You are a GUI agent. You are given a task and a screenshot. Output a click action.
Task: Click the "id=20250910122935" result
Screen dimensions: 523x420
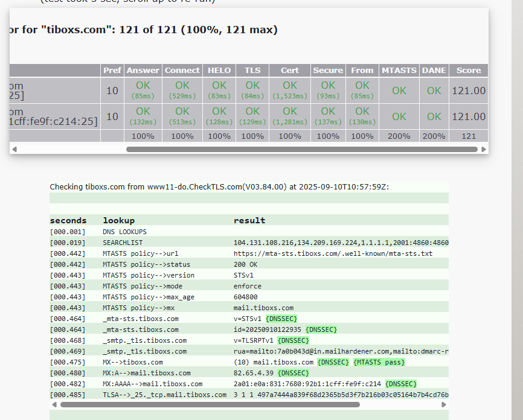pos(268,329)
